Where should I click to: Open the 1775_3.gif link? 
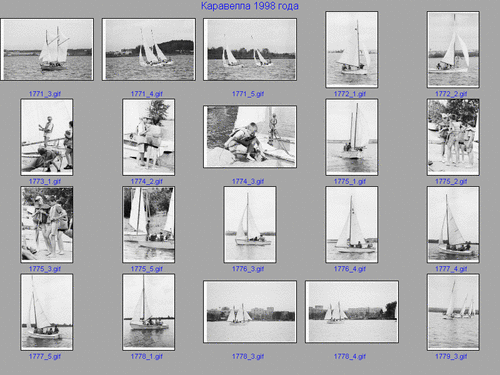point(45,269)
